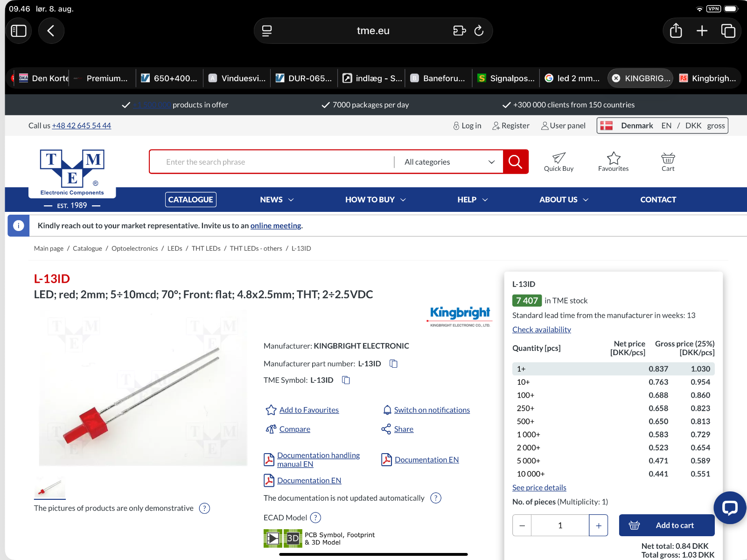Click the search phrase input field

click(x=272, y=162)
